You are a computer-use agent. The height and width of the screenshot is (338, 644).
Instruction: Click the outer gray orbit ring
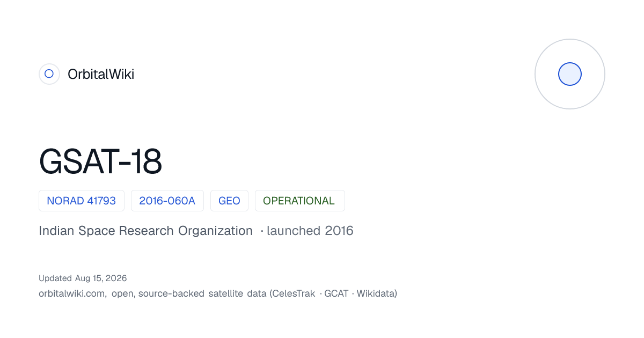tap(570, 74)
